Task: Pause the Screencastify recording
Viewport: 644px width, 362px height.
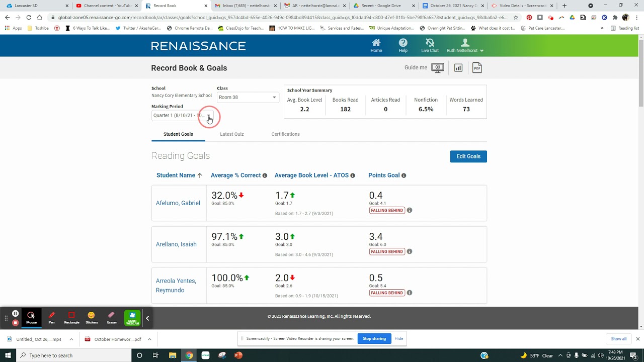Action: (x=16, y=313)
